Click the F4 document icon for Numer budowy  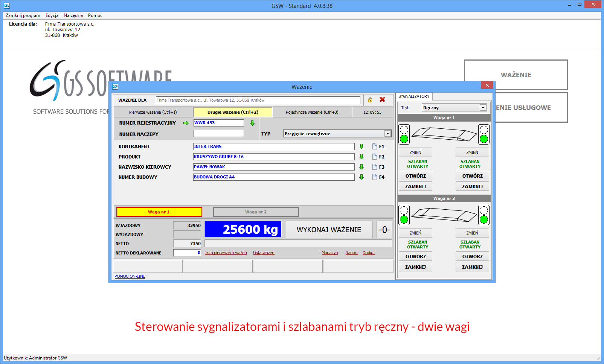375,177
